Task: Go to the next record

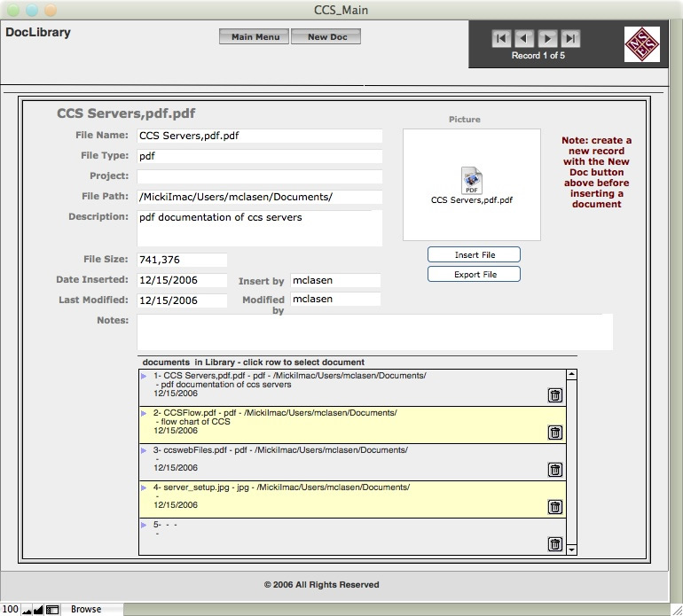Action: click(547, 39)
